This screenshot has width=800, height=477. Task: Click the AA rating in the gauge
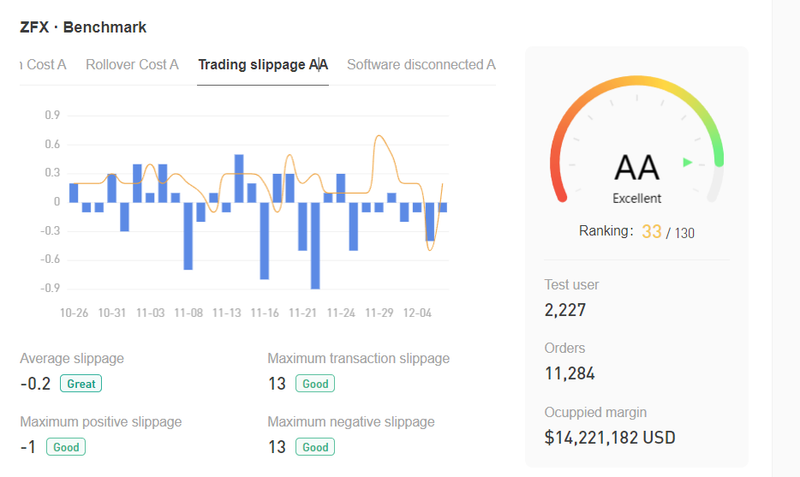[x=637, y=168]
